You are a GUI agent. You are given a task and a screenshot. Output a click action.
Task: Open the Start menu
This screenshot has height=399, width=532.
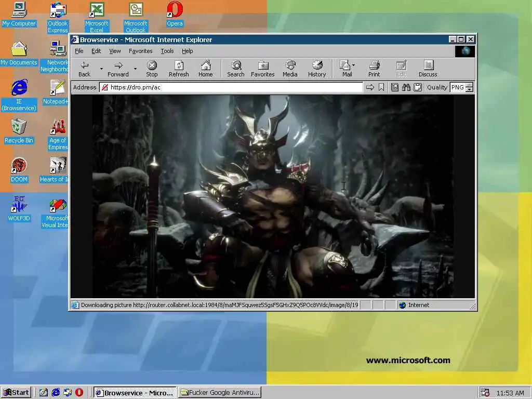(16, 393)
